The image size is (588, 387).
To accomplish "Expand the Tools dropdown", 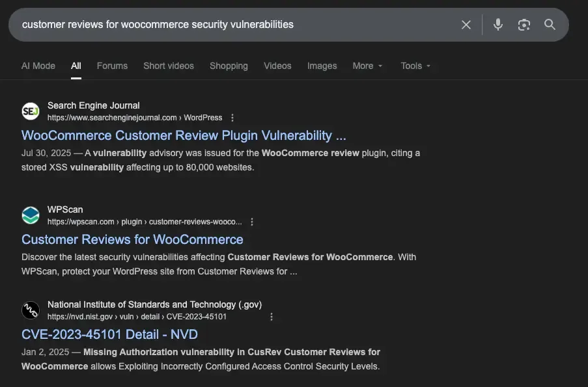I will [x=415, y=66].
